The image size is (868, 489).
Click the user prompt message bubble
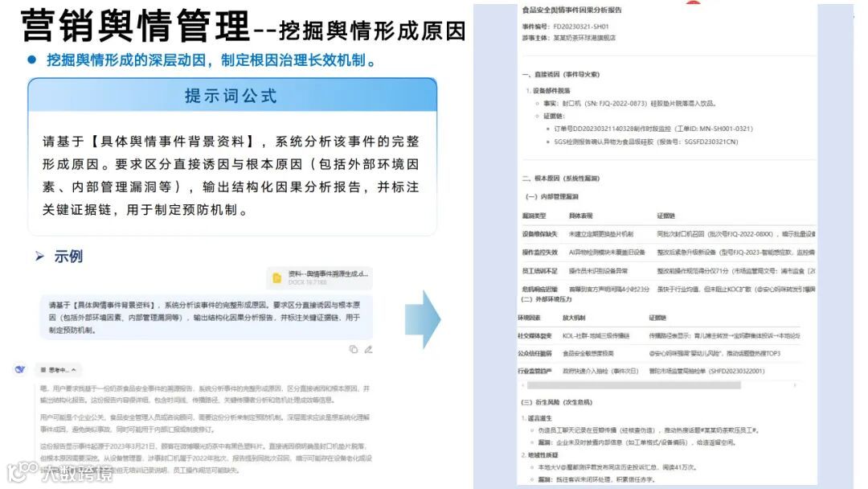pos(206,318)
